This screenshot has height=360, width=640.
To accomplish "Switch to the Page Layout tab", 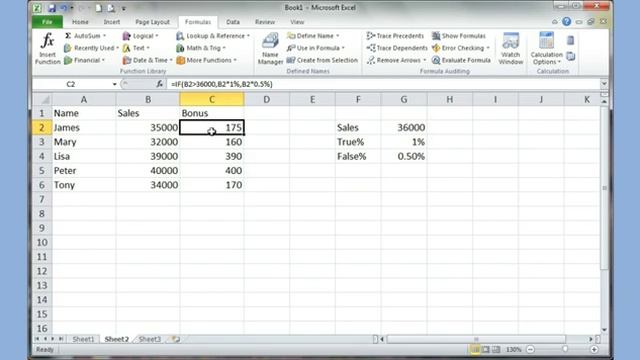I will [x=152, y=22].
